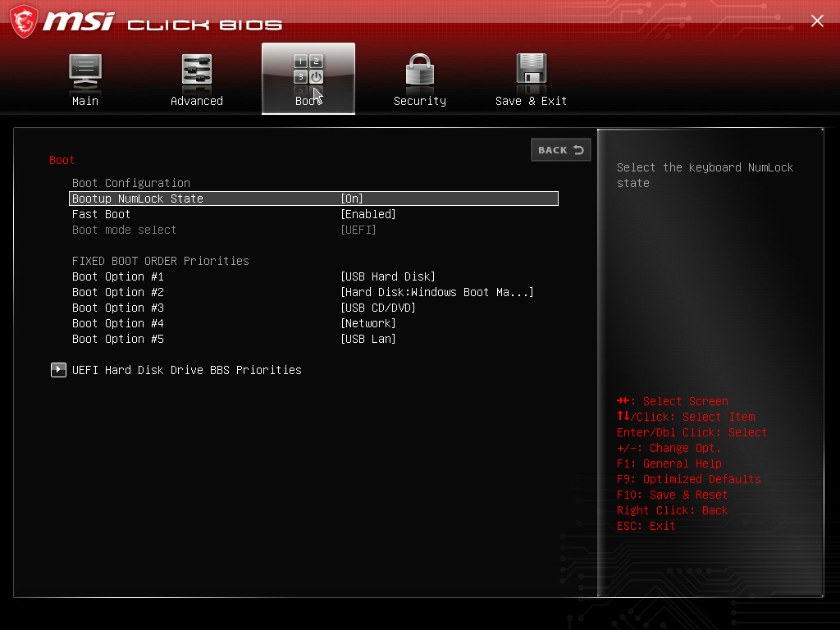Viewport: 840px width, 630px height.
Task: Open the Security padlock icon
Action: point(419,71)
